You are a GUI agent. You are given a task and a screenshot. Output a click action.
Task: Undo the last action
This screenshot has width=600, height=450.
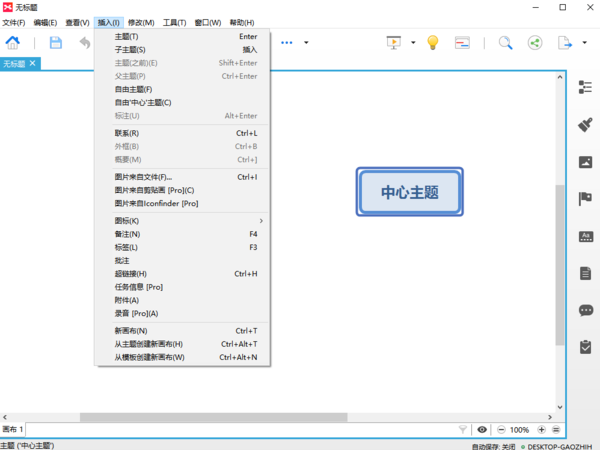click(85, 42)
